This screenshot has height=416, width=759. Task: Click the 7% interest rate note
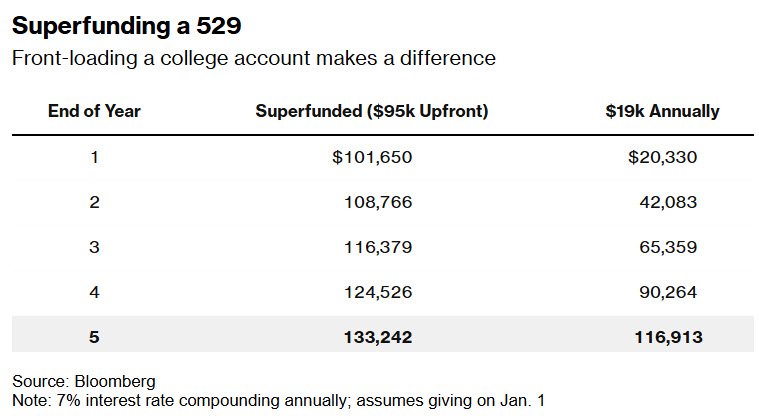[x=279, y=399]
